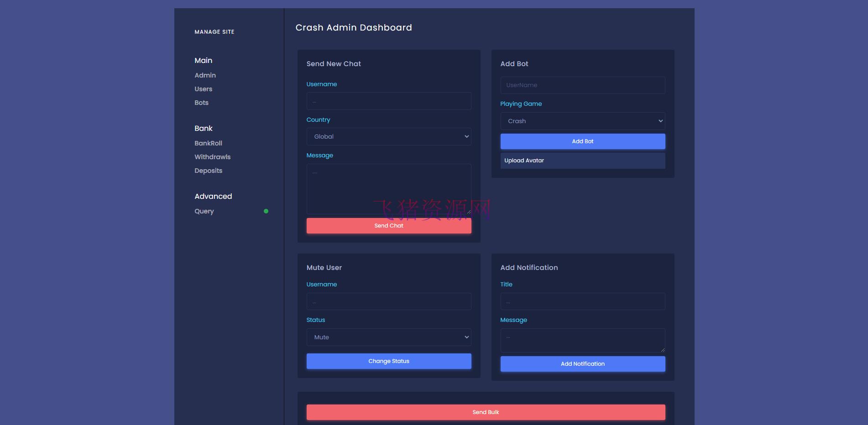
Task: Click the Add Notification button
Action: [x=582, y=364]
